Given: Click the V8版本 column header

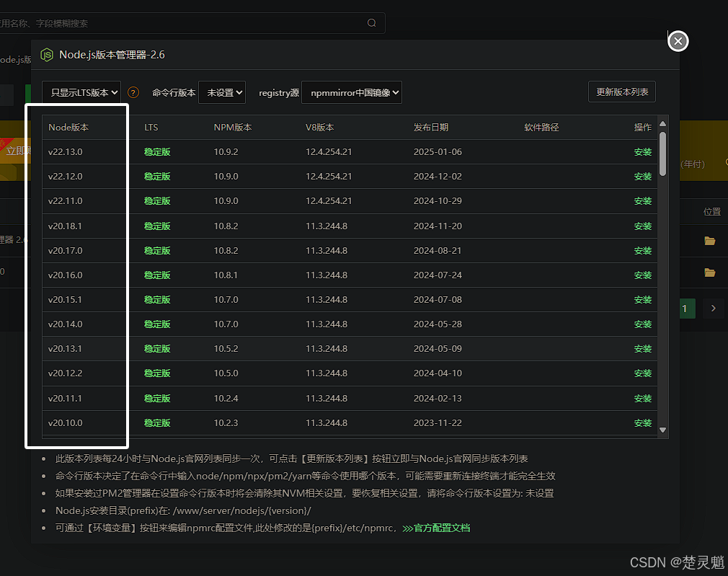Looking at the screenshot, I should click(x=319, y=128).
